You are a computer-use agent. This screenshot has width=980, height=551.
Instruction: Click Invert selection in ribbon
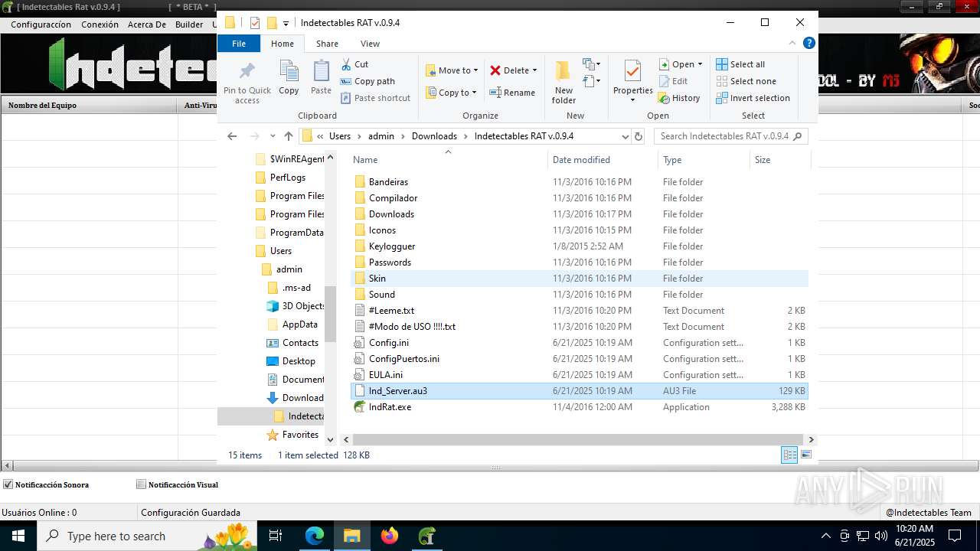(x=753, y=98)
